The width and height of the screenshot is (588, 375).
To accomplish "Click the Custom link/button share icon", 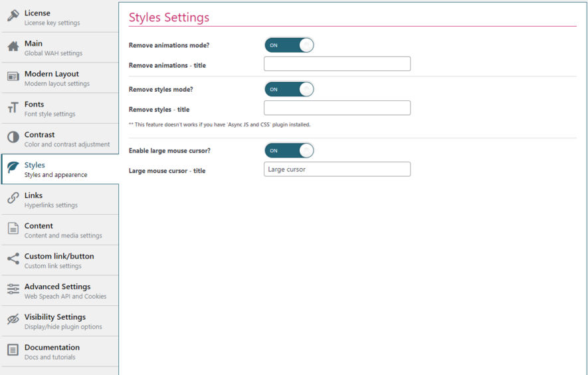I will pyautogui.click(x=13, y=259).
